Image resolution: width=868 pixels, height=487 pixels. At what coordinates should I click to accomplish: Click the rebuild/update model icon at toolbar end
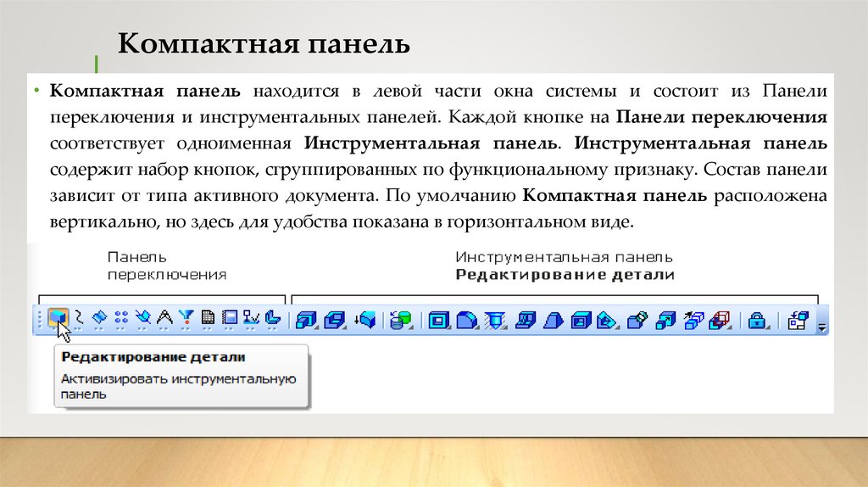pos(798,320)
